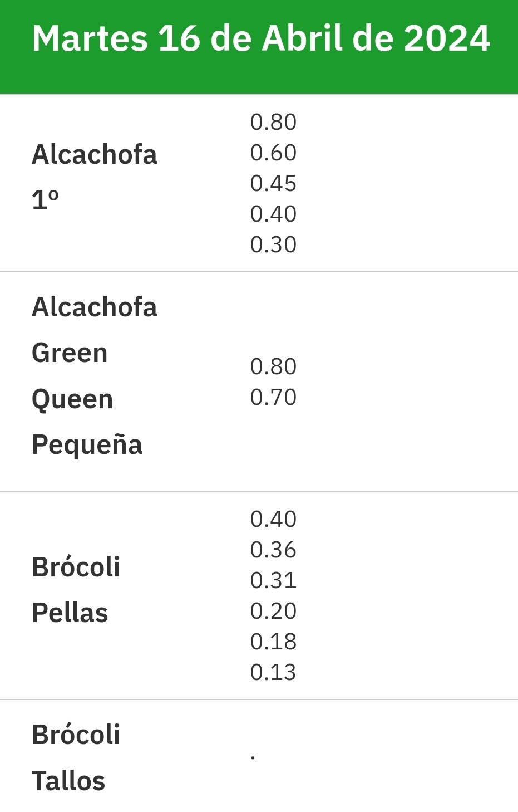The width and height of the screenshot is (518, 812).
Task: Click the 0.31 price value
Action: (273, 580)
